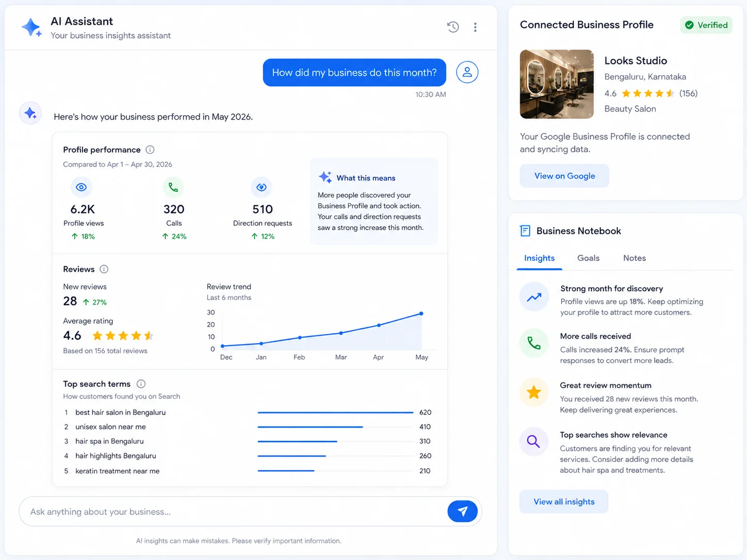Click the bar for best hair salon in Bengaluru
Screen dimensions: 747x560
[335, 413]
